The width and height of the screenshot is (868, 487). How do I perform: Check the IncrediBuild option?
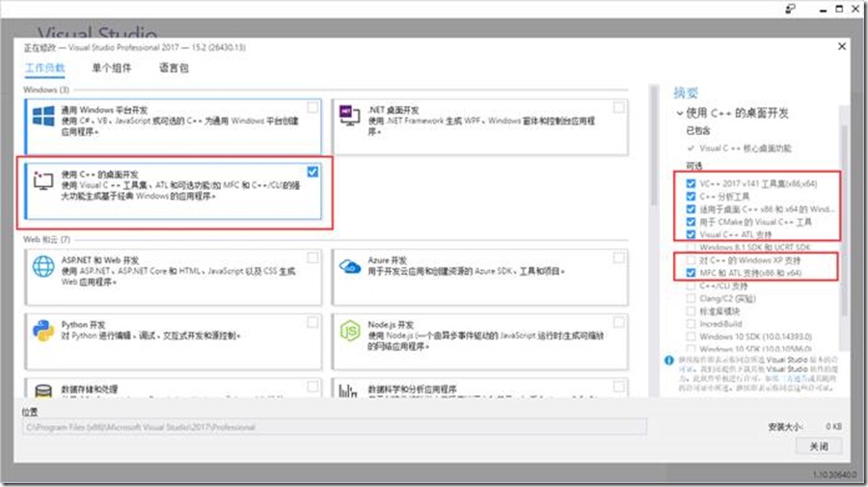tap(691, 324)
